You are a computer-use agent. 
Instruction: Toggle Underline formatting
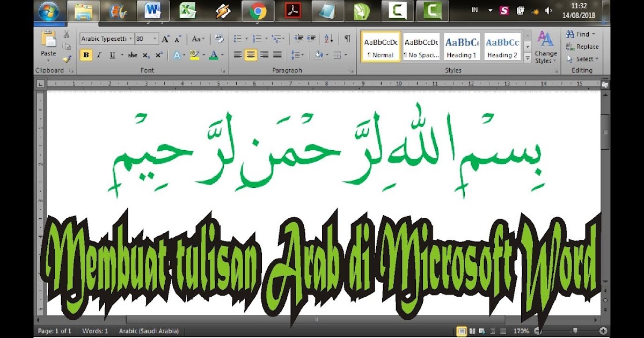pos(113,55)
